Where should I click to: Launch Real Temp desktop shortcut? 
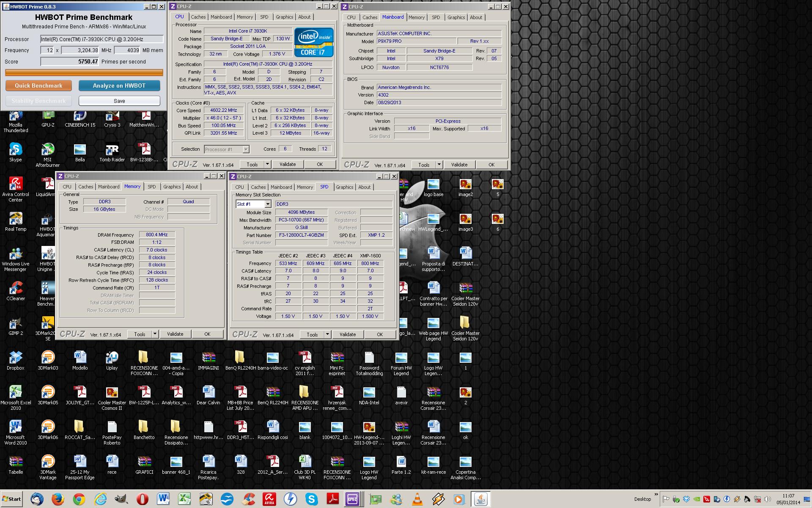[16, 221]
